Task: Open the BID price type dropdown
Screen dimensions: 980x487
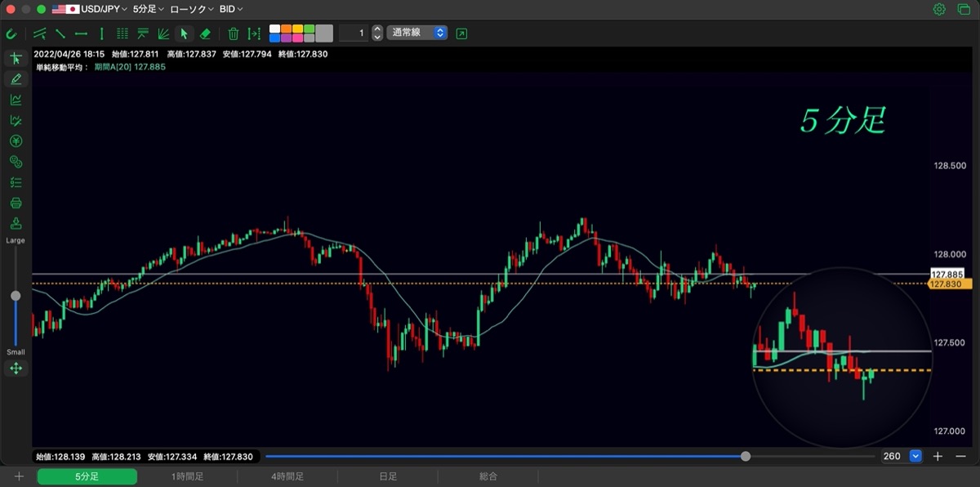Action: point(231,9)
